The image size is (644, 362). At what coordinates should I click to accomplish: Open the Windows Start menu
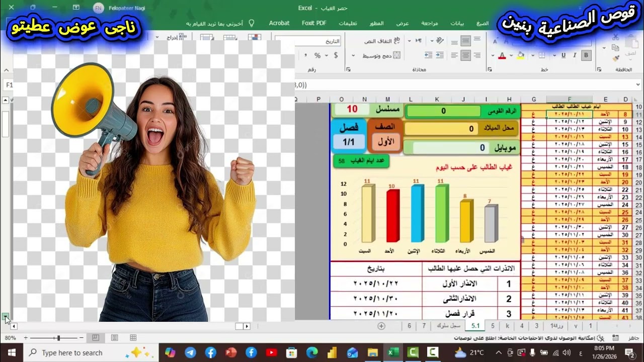coord(12,352)
